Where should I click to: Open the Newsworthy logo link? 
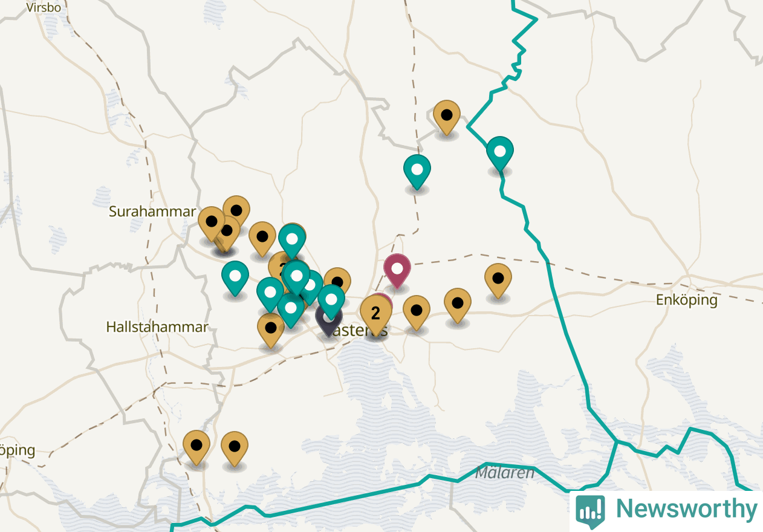click(x=666, y=510)
